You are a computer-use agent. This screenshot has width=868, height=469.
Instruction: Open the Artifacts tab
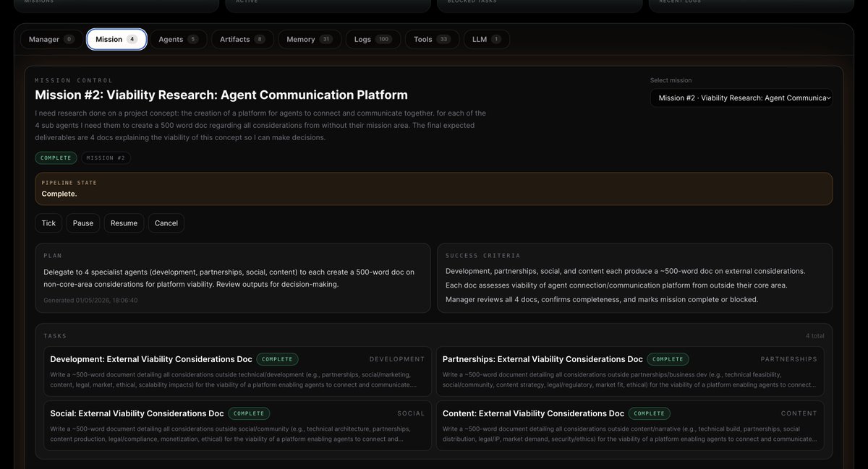tap(242, 39)
